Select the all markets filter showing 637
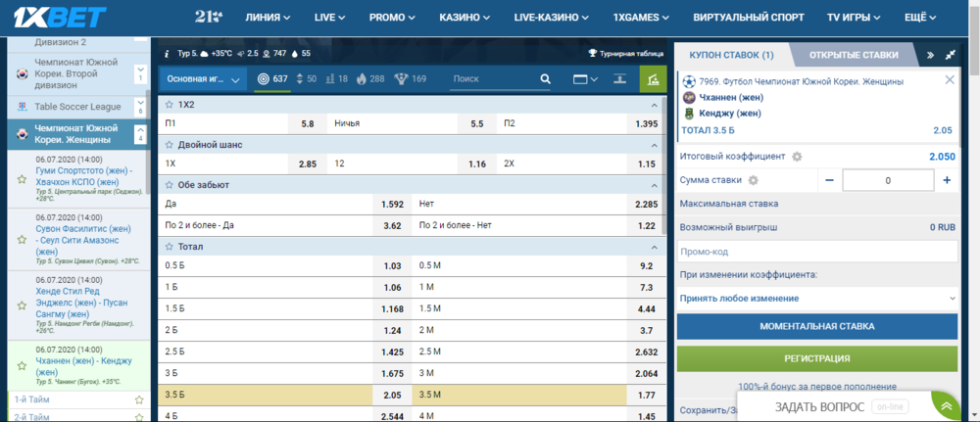Screen dimensions: 980x422 271,79
